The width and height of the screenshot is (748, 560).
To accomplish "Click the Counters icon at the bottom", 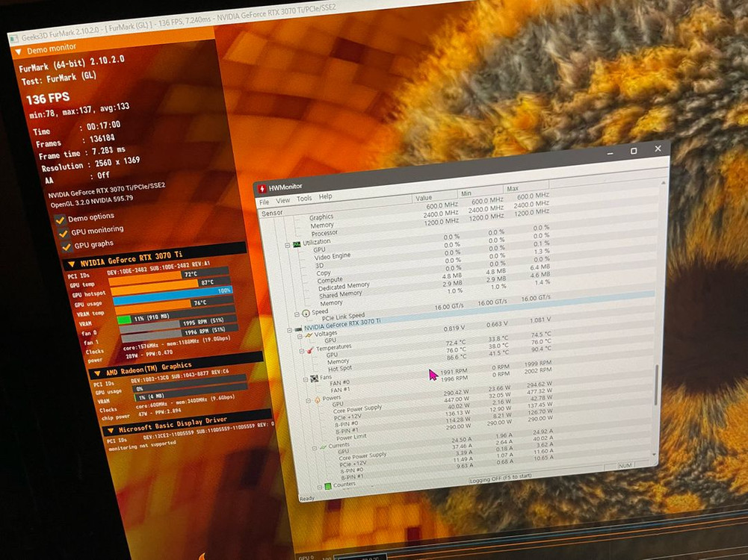I will click(x=328, y=485).
